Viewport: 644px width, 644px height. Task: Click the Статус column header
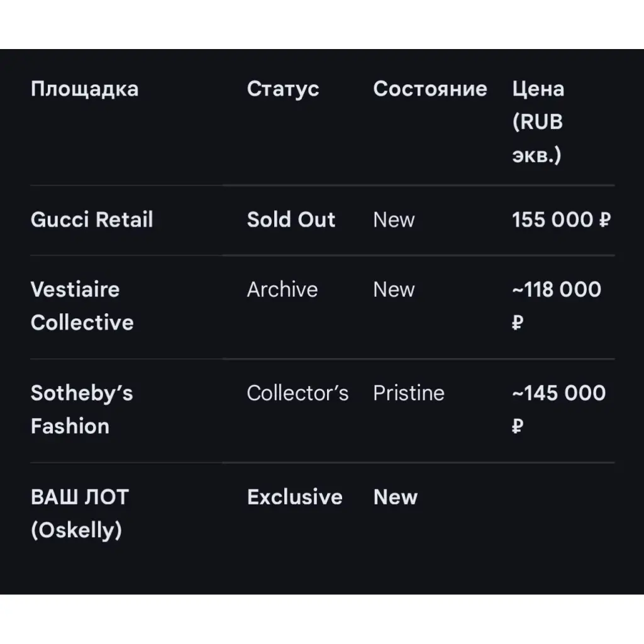pos(283,89)
